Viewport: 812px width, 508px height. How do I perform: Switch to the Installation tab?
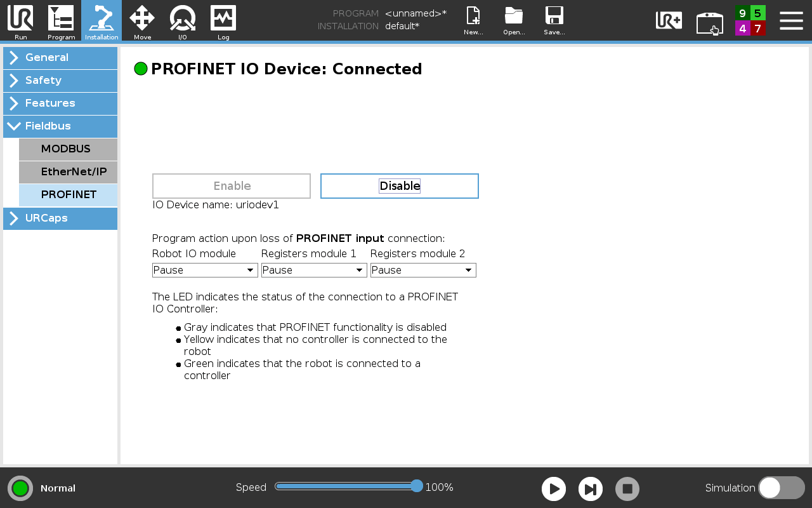pyautogui.click(x=101, y=21)
